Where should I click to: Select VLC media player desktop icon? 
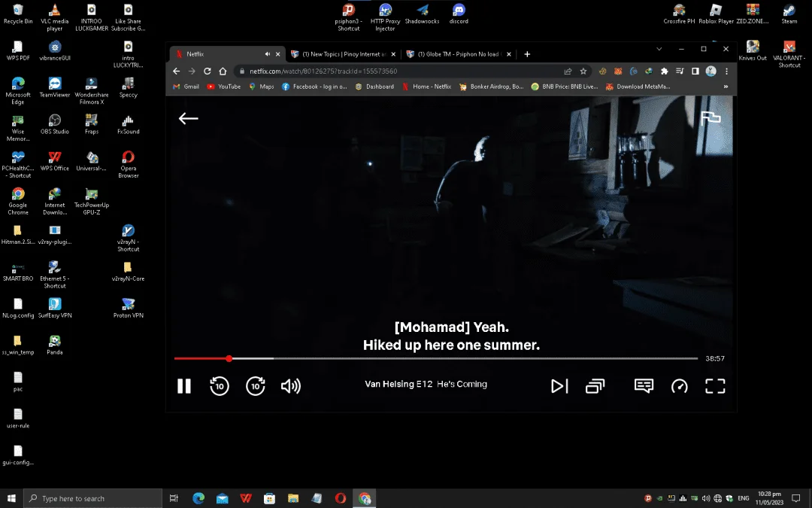click(x=54, y=17)
